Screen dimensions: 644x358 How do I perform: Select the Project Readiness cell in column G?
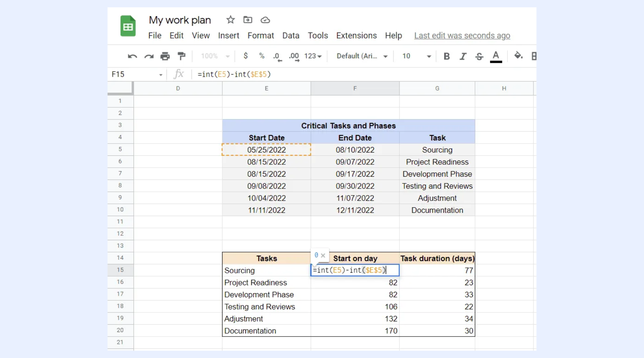click(x=437, y=162)
